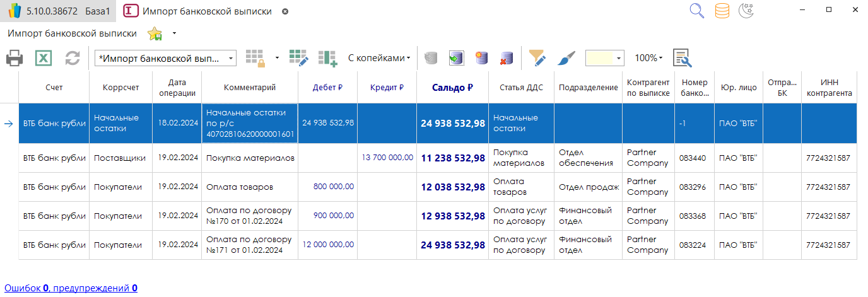
Task: Open the filter editor funnel icon
Action: (x=537, y=58)
